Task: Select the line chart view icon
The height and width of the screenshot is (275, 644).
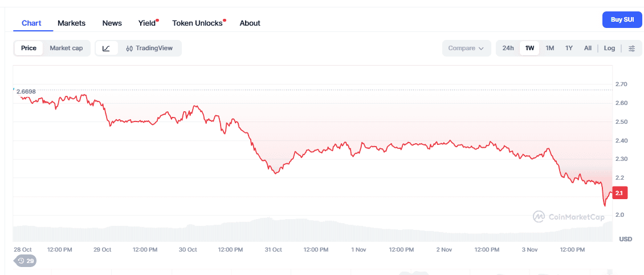Action: 106,48
